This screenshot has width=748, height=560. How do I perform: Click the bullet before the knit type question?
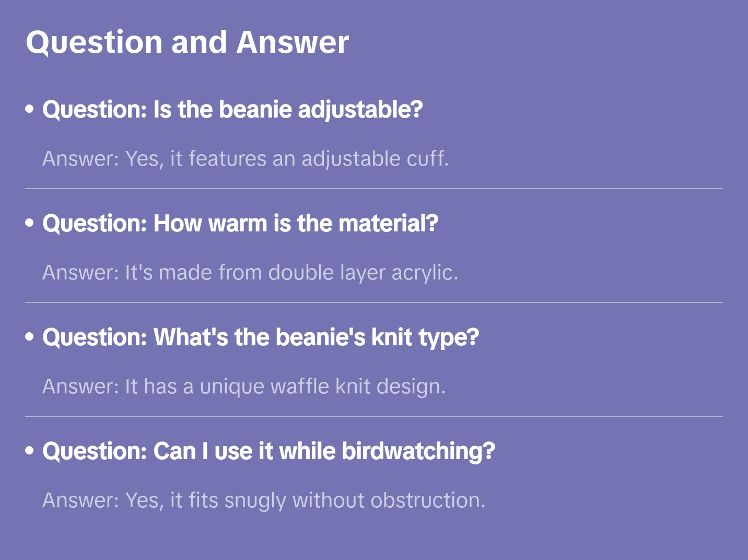click(x=30, y=337)
